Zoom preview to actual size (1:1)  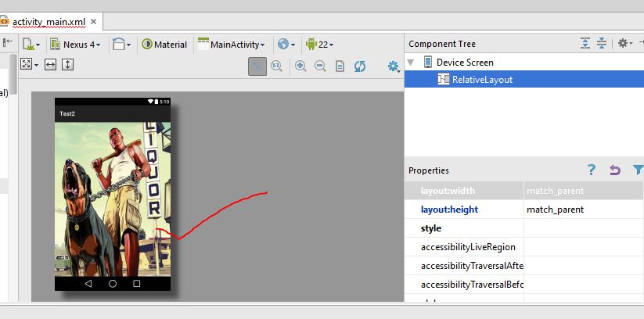click(x=276, y=67)
